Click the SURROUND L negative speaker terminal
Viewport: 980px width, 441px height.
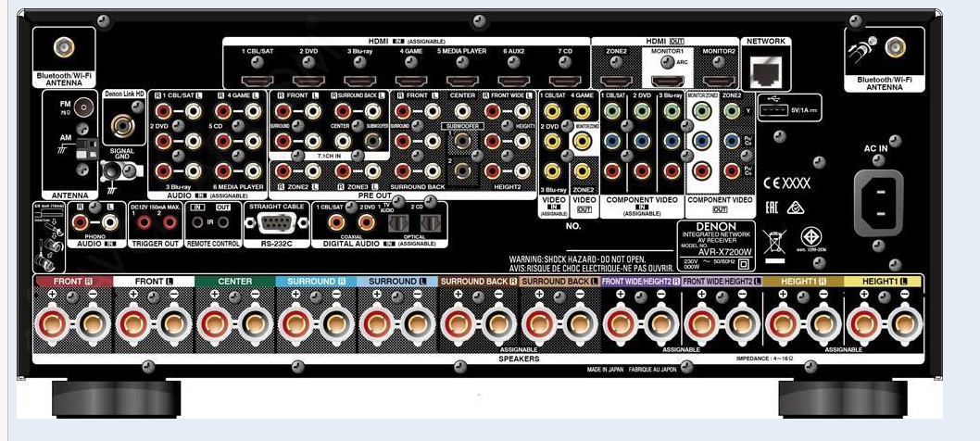tap(417, 324)
